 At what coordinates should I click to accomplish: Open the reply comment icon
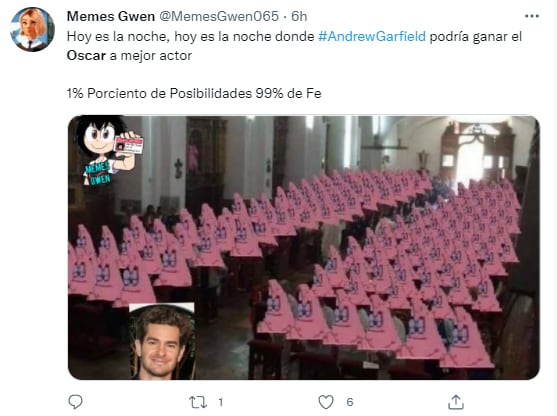[75, 402]
